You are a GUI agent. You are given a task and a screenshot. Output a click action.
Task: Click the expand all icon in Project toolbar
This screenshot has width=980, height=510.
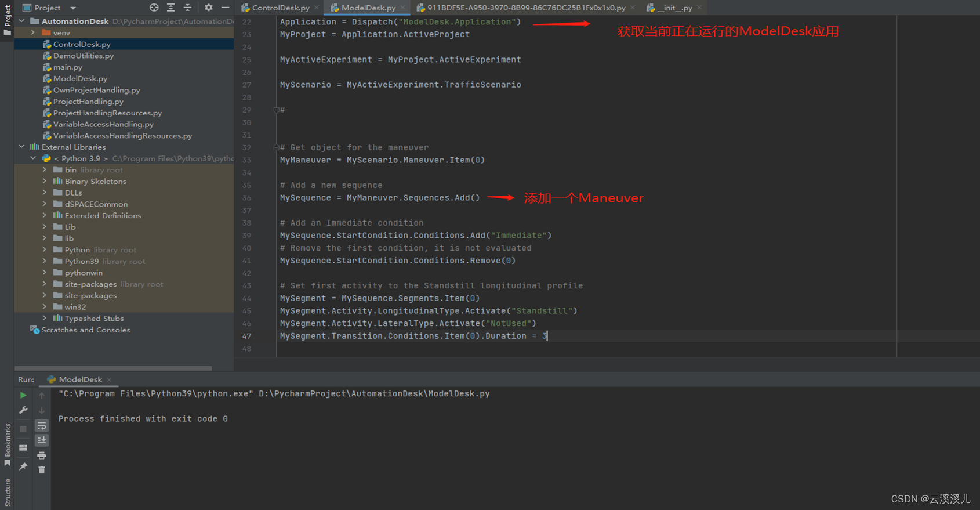coord(170,8)
